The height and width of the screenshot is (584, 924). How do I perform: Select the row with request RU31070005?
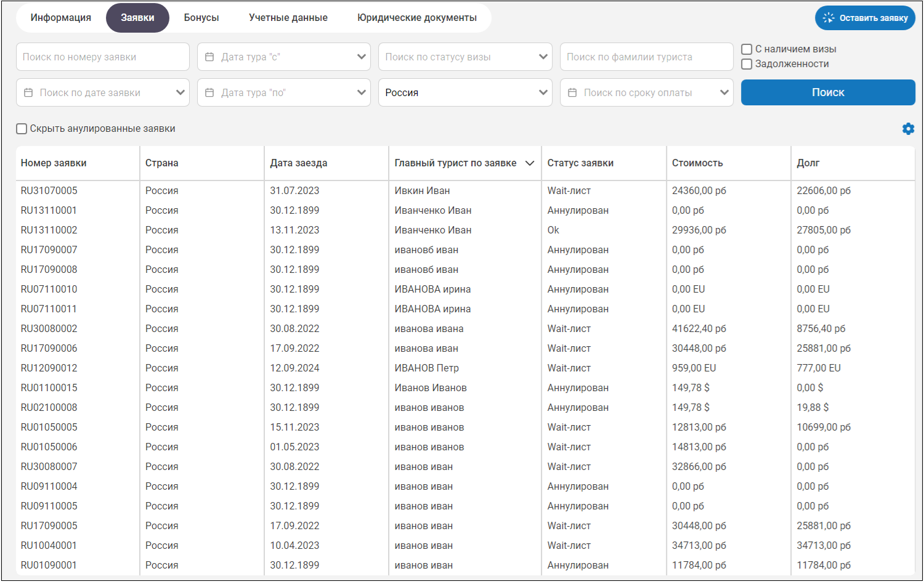[x=49, y=191]
